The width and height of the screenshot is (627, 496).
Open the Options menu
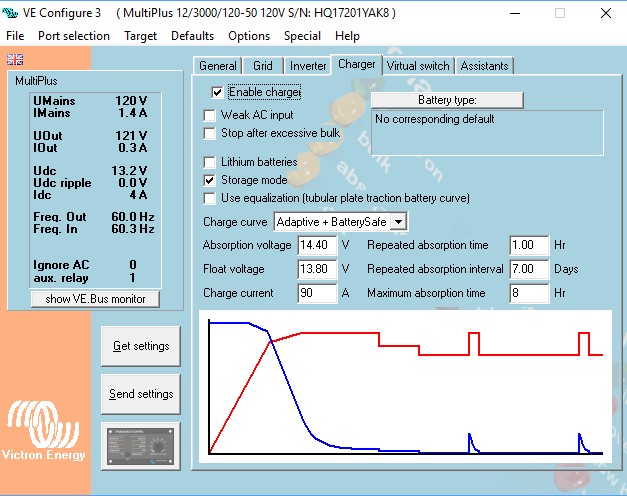click(249, 36)
